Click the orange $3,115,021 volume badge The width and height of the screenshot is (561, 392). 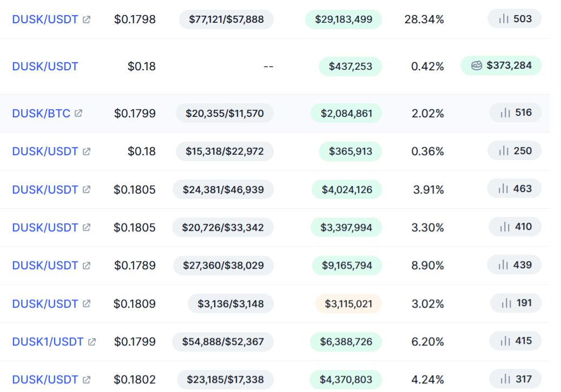point(348,304)
